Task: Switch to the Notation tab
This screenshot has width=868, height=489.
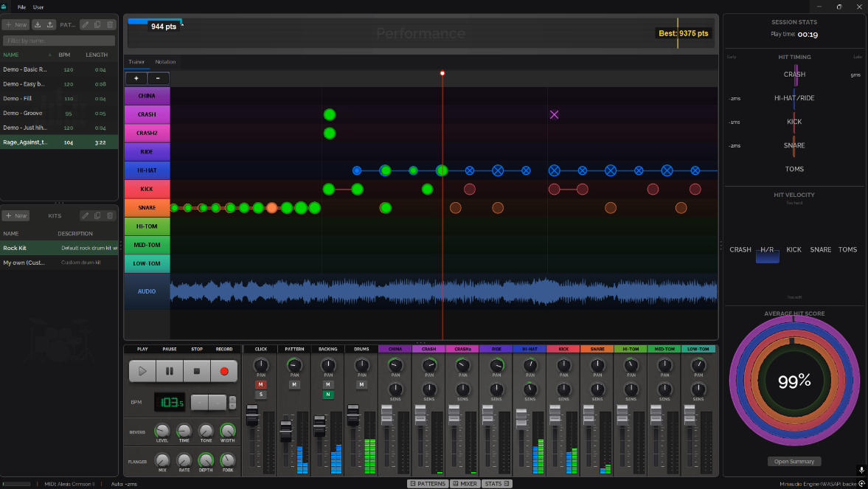Action: (165, 62)
